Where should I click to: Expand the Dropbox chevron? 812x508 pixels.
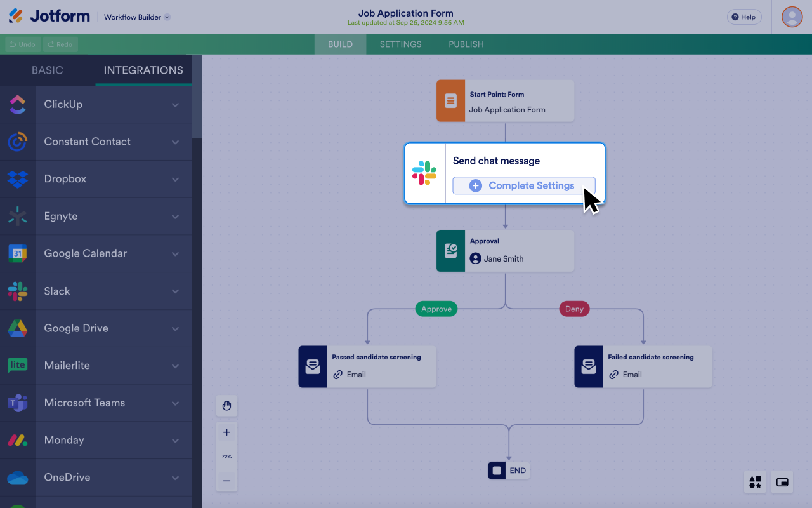click(x=175, y=180)
